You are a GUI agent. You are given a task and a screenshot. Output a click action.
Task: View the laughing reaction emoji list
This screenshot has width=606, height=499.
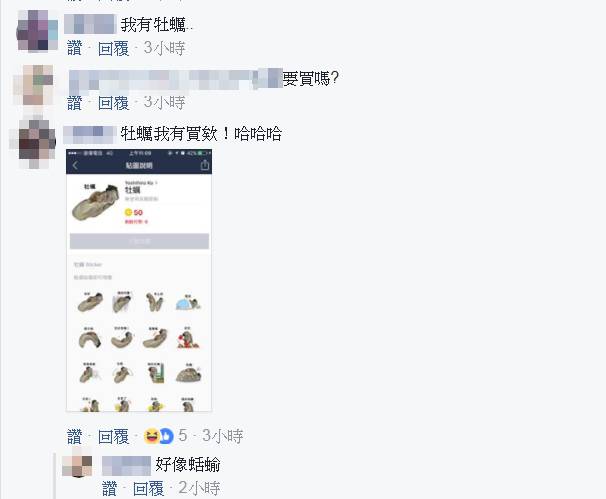(151, 436)
